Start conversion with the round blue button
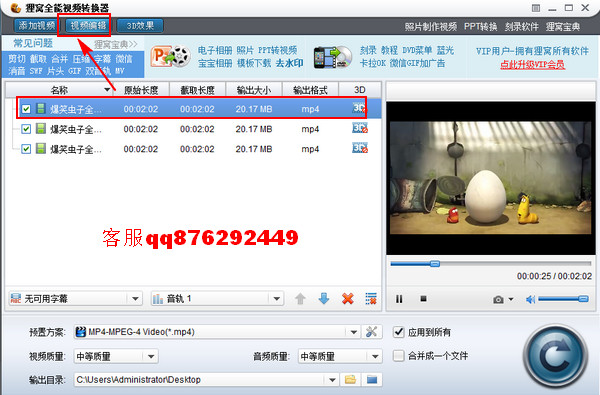The width and height of the screenshot is (600, 395). (555, 356)
